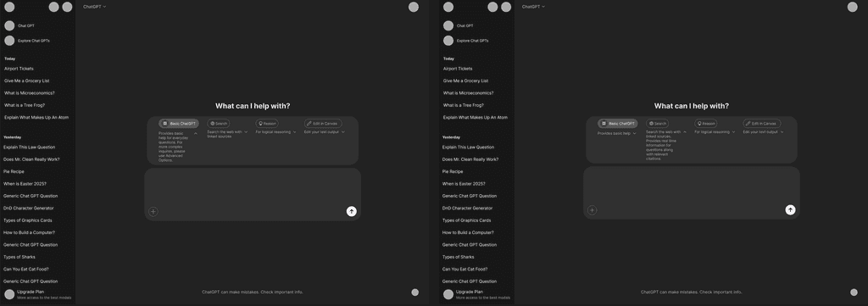Open 'Can You Eat Cat Food?' in right mockup
This screenshot has height=306, width=868.
[x=465, y=269]
